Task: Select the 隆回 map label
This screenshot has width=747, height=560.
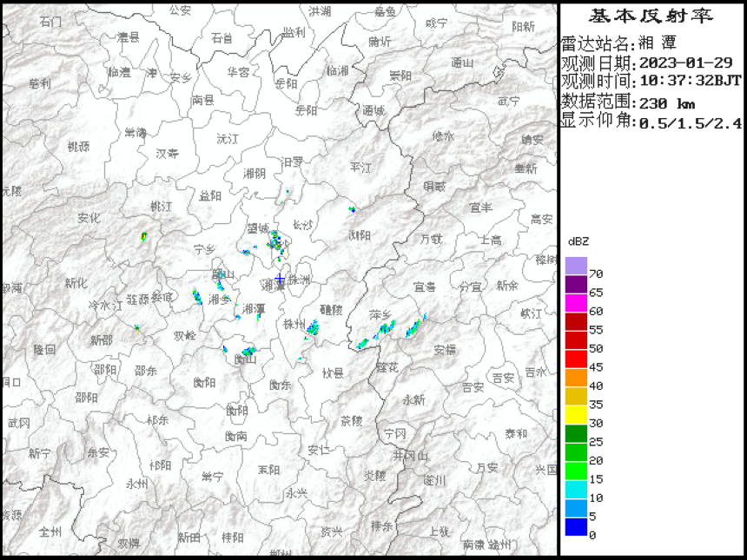Action: click(45, 350)
